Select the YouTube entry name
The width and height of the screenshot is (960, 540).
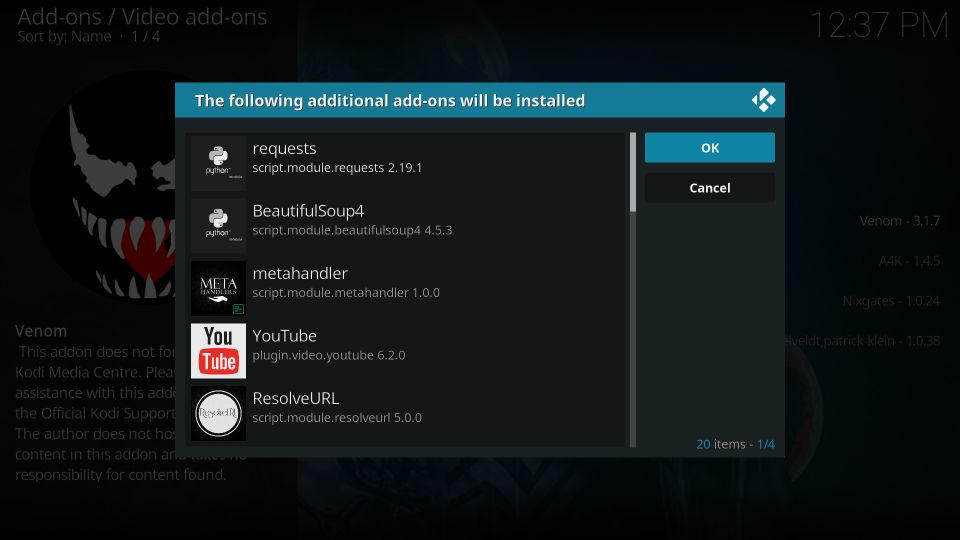click(x=285, y=336)
